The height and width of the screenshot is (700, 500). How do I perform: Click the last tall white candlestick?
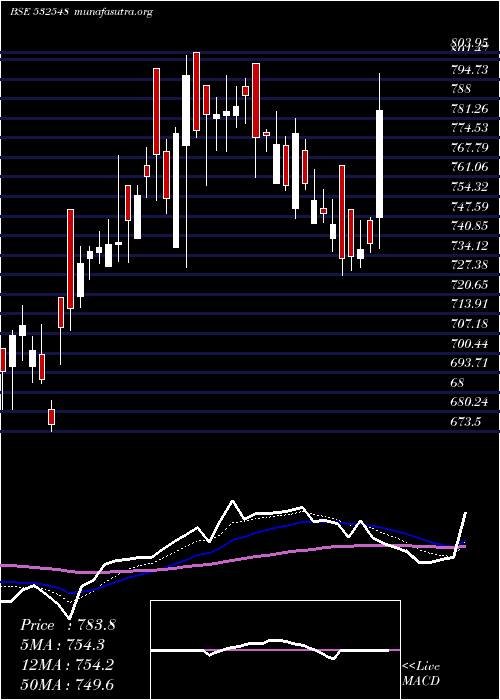click(x=380, y=164)
